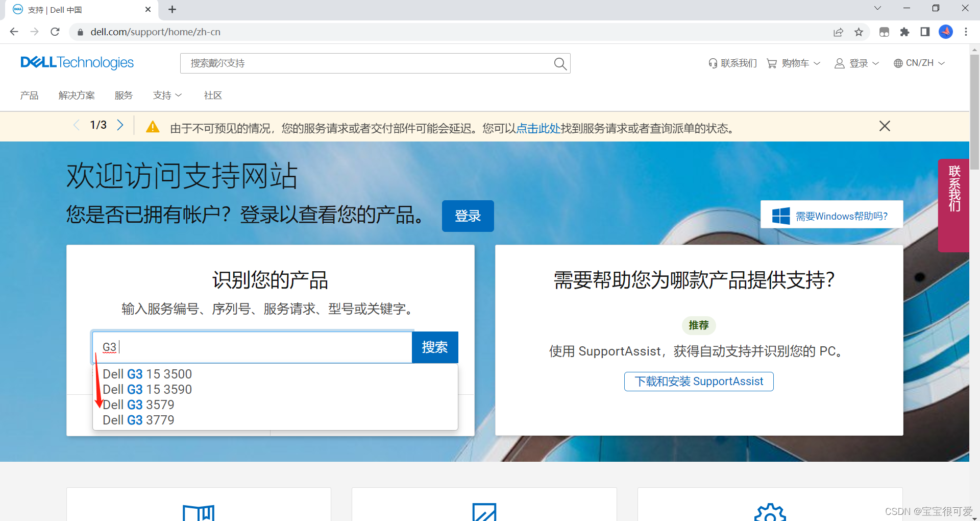Click 需要Windows帮助吗? link
980x521 pixels.
[842, 216]
